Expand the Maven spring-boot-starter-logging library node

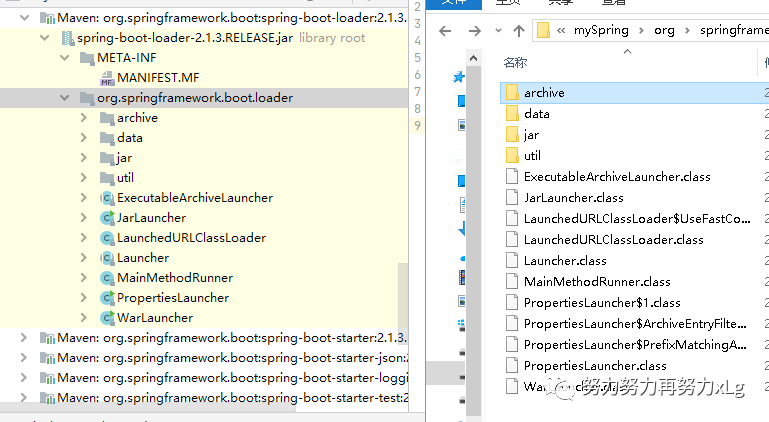coord(23,378)
